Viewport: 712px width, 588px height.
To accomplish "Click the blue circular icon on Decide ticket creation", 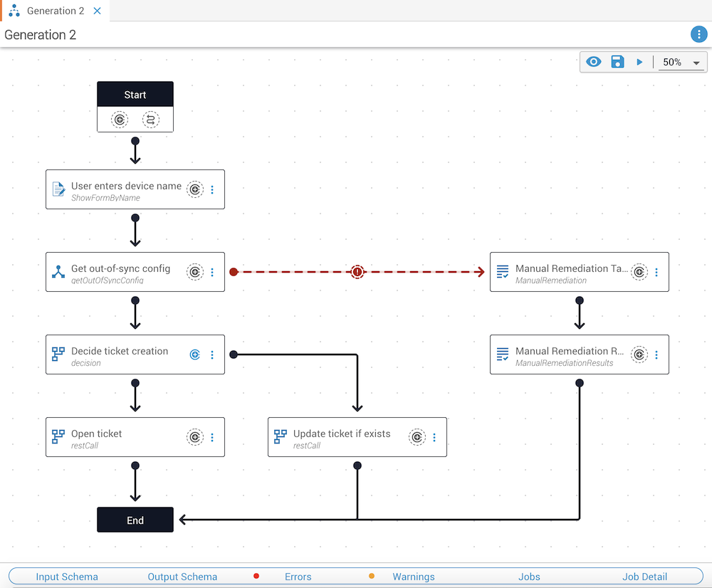I will click(x=195, y=355).
